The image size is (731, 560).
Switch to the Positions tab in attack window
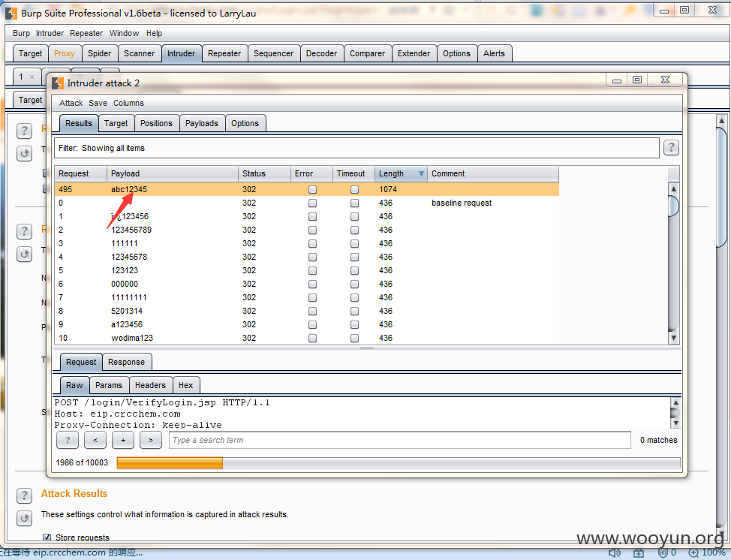(x=156, y=123)
